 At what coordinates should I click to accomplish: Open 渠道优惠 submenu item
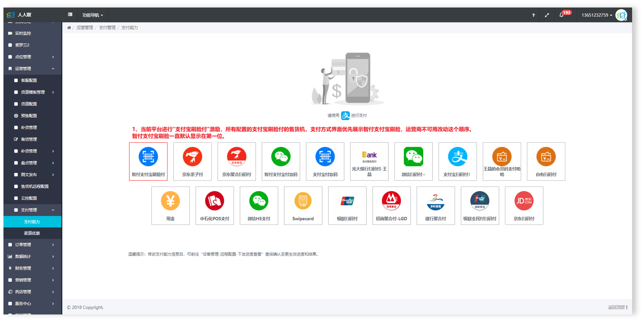(x=32, y=233)
